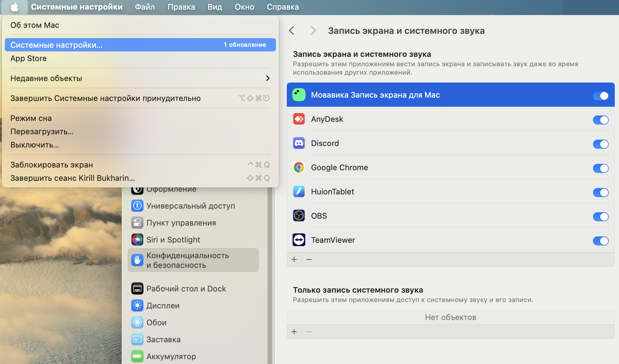The height and width of the screenshot is (364, 619).
Task: Remove selected app with minus button
Action: point(309,259)
